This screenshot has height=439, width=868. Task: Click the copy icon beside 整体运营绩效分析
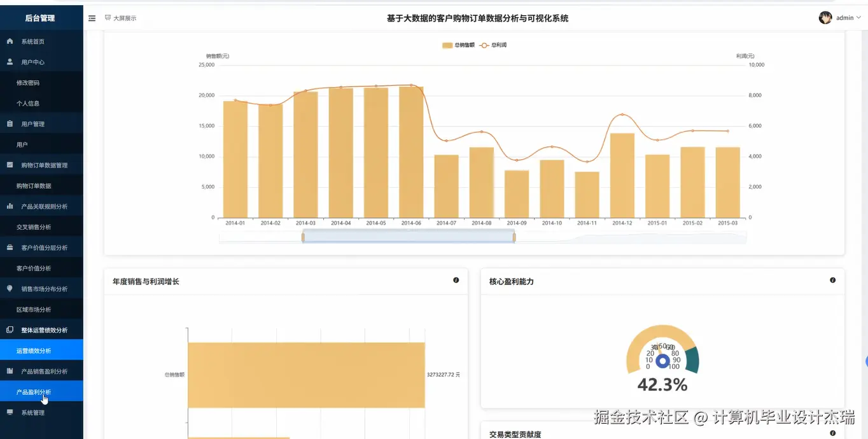[x=10, y=330]
